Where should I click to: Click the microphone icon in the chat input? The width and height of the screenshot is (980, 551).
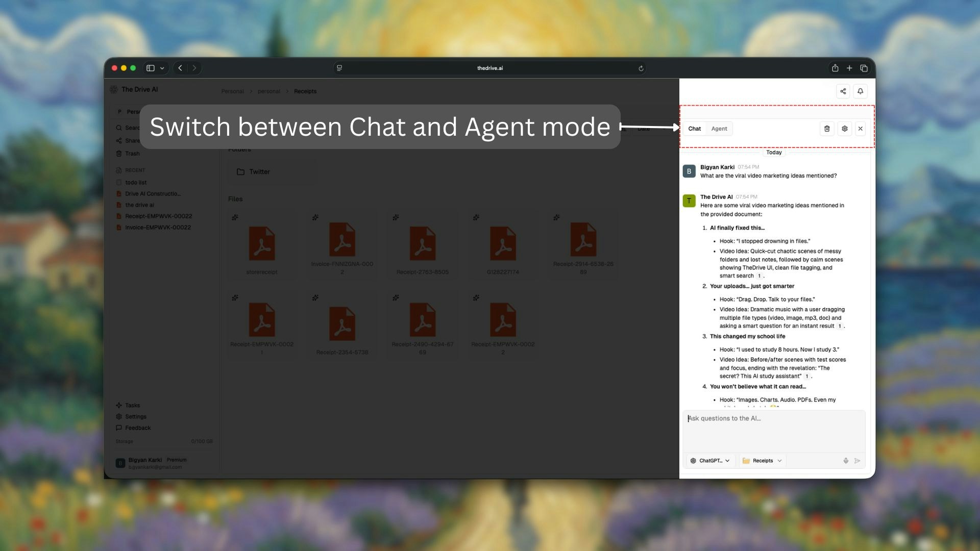tap(846, 461)
